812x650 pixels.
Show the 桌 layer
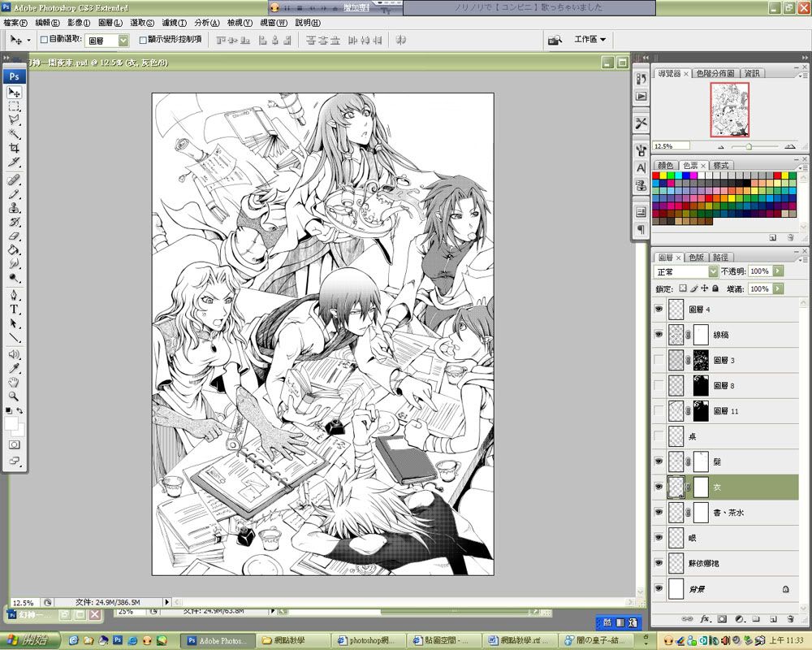659,436
